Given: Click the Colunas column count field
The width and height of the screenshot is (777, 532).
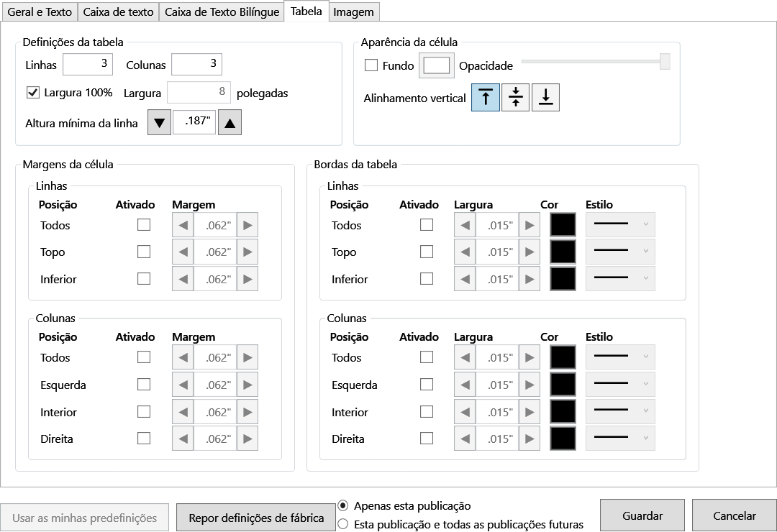Looking at the screenshot, I should 196,65.
